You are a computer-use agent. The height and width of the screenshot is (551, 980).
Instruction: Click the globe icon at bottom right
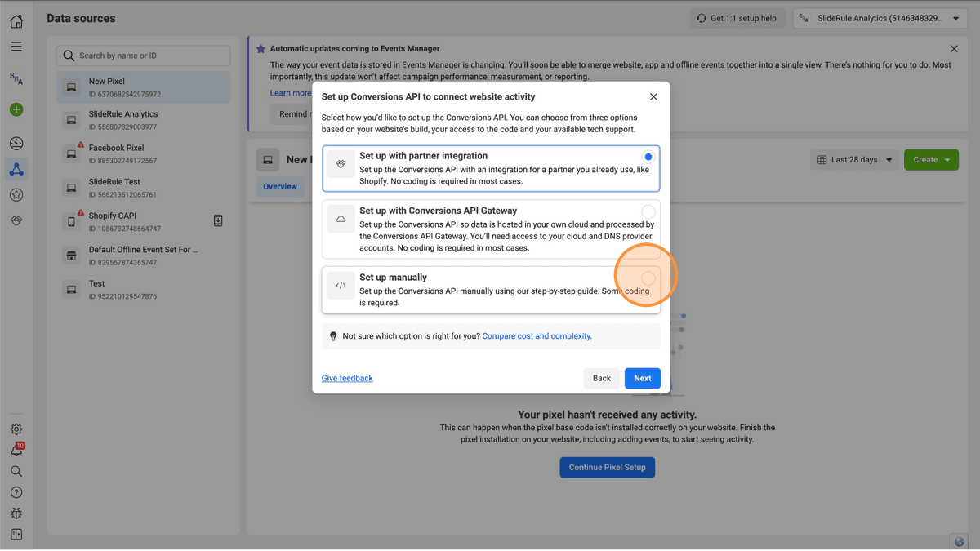coord(961,541)
